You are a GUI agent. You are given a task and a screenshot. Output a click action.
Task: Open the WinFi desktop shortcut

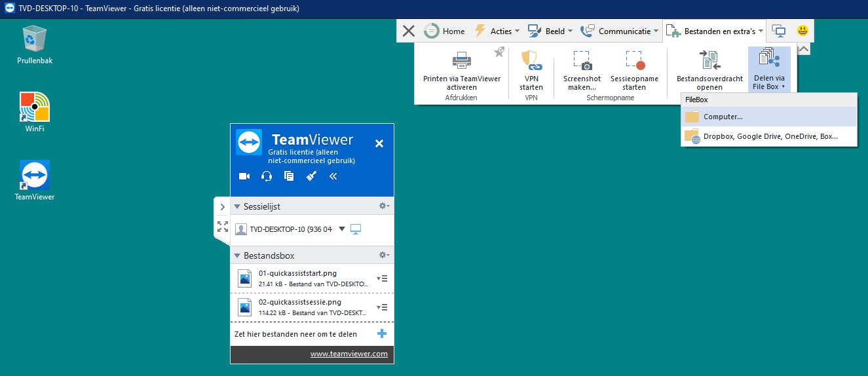pos(35,112)
